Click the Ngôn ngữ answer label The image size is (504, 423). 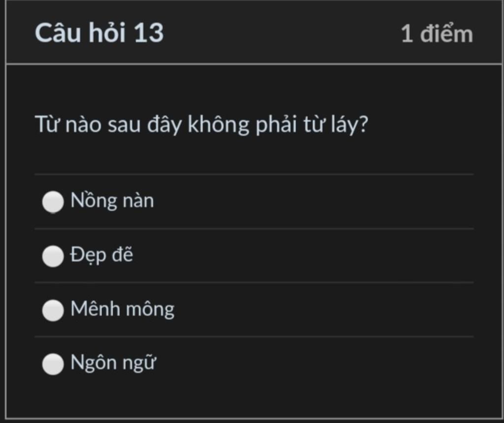[113, 363]
